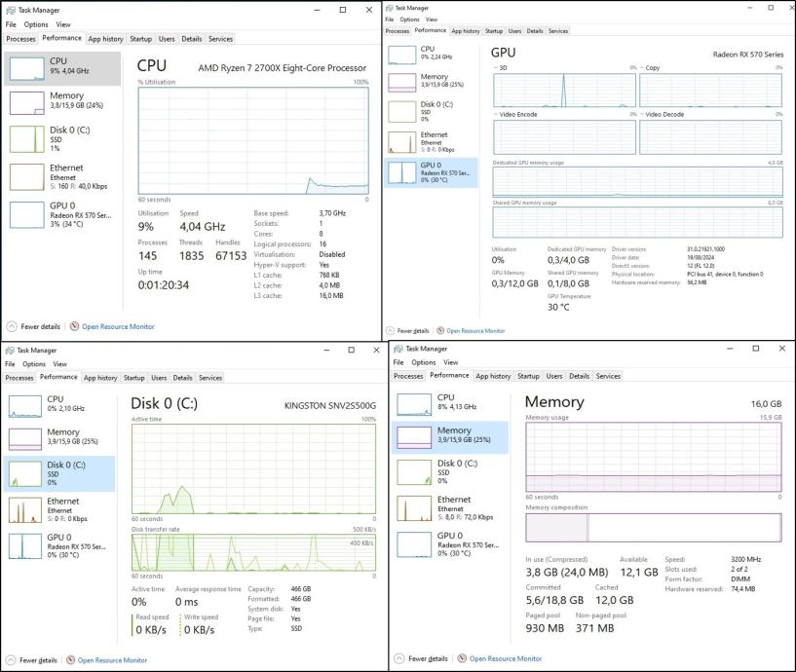The image size is (796, 672).
Task: Select Memory graph thumbnail in CPU window
Action: click(27, 103)
